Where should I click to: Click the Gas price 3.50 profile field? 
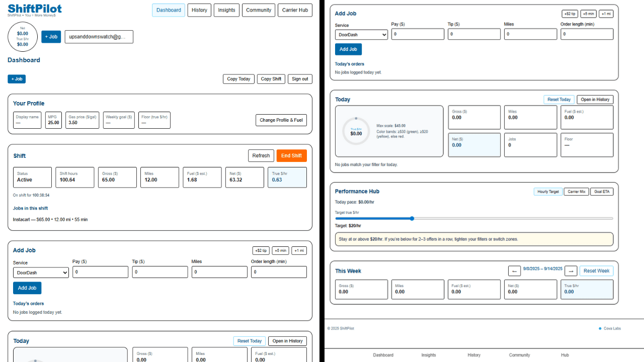[x=83, y=120]
